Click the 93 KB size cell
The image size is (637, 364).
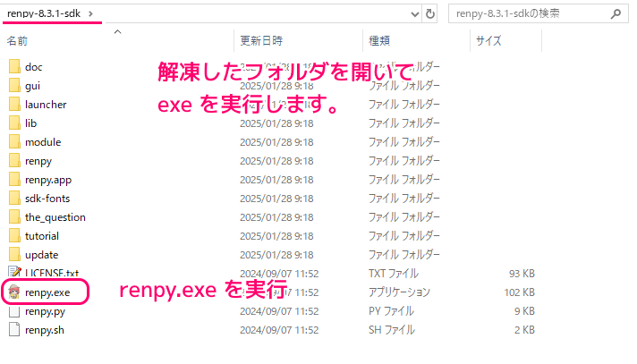pyautogui.click(x=522, y=274)
